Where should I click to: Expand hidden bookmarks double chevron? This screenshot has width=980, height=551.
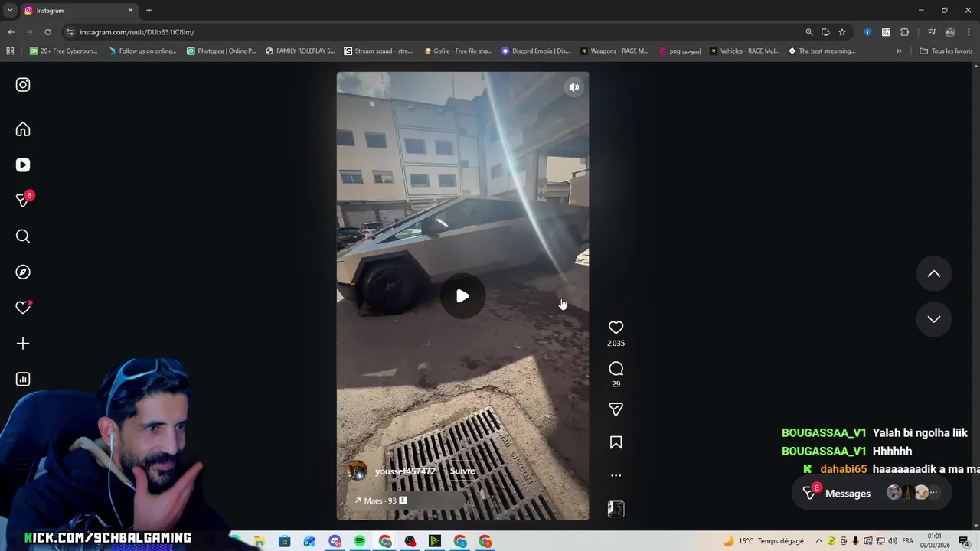pyautogui.click(x=899, y=51)
